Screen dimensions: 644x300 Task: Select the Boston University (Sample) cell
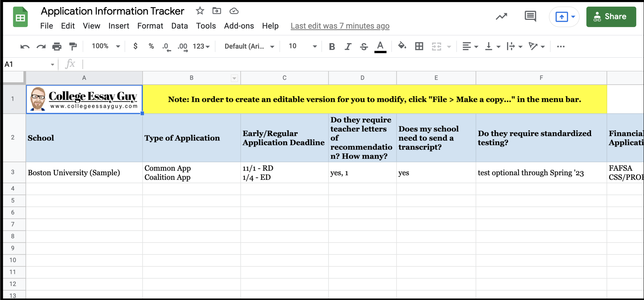84,173
